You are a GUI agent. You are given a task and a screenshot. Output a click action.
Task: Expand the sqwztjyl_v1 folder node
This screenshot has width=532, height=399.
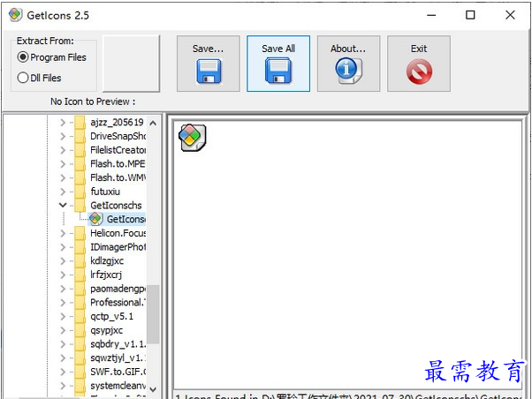point(63,358)
